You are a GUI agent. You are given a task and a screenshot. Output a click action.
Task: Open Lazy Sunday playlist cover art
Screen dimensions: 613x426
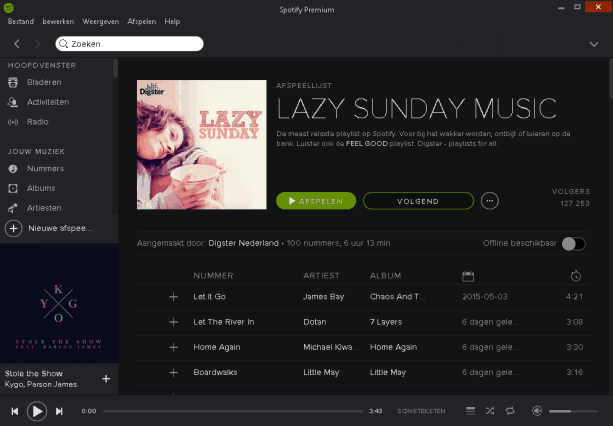click(x=202, y=145)
